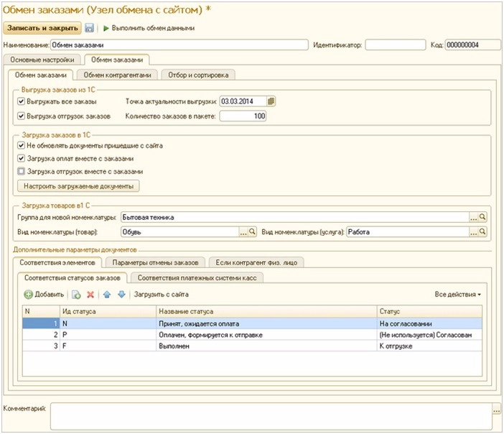Click the copy row icon in table toolbar
The height and width of the screenshot is (434, 504).
(76, 295)
